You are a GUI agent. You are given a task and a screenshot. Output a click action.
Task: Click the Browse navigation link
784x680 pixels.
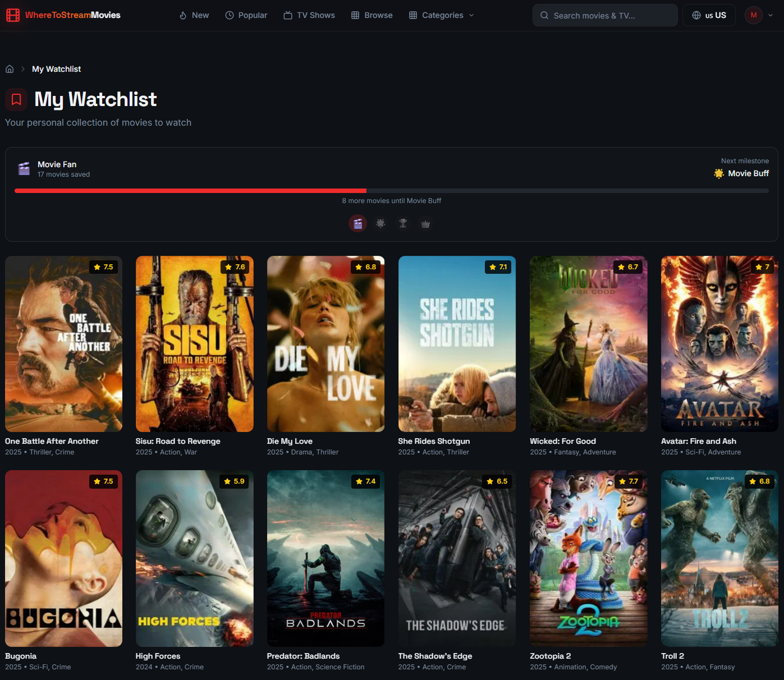point(372,15)
